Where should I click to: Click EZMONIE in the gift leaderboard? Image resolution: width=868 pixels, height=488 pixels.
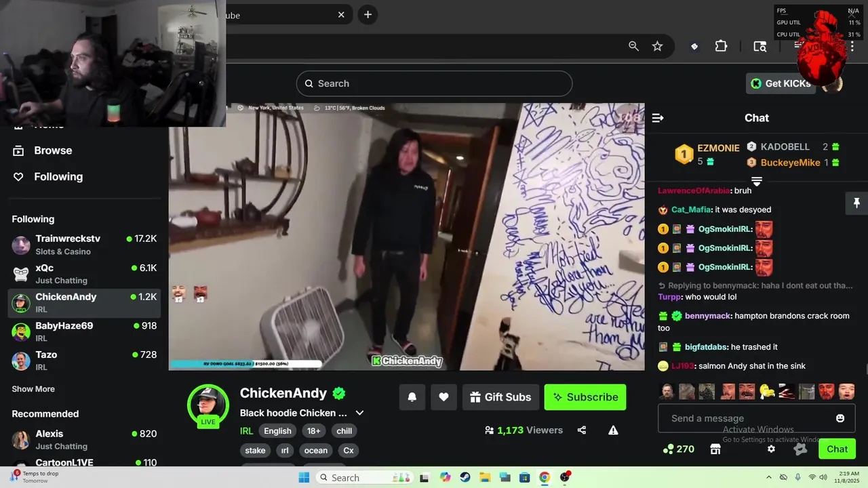pos(718,148)
